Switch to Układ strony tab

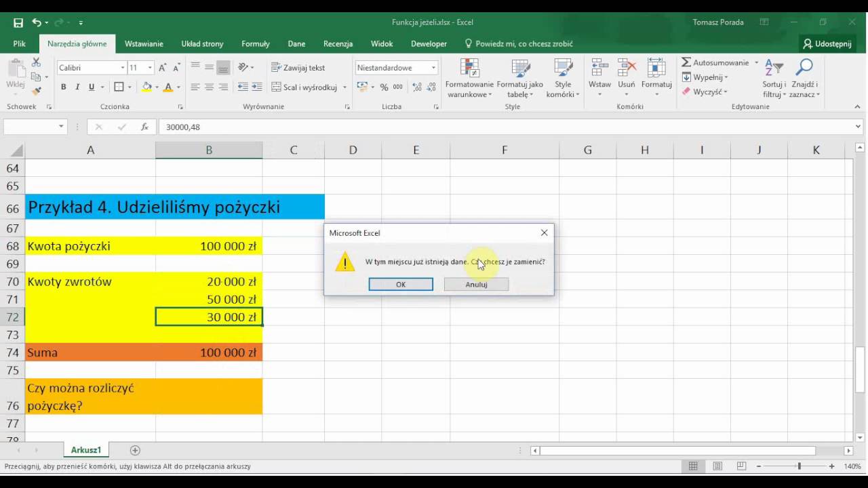tap(202, 43)
